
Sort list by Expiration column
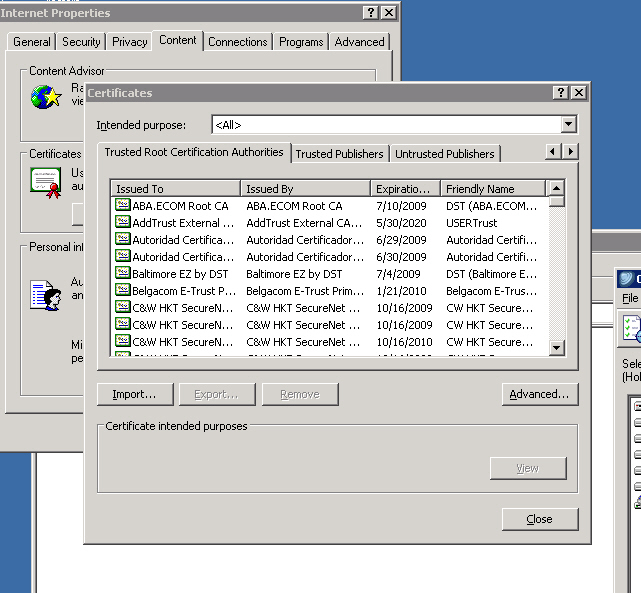pyautogui.click(x=405, y=188)
